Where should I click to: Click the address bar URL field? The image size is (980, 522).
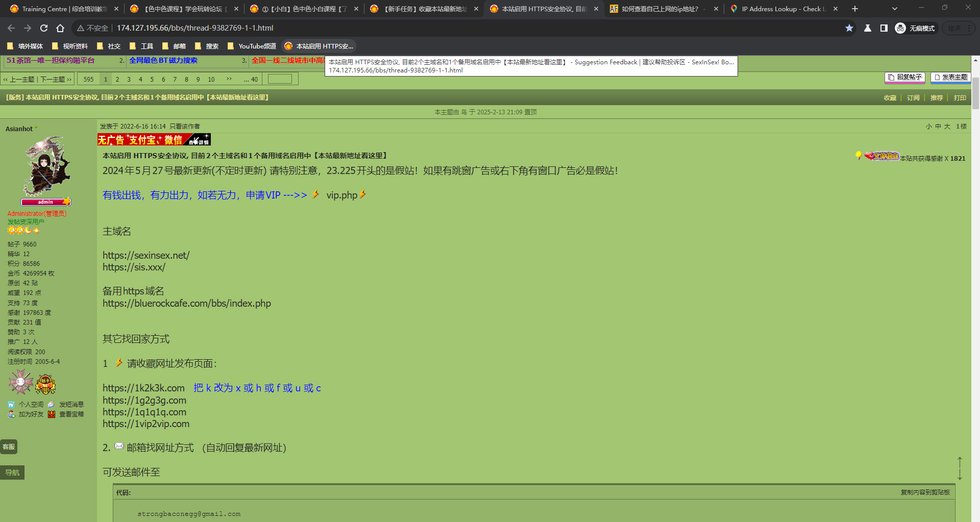[459, 28]
